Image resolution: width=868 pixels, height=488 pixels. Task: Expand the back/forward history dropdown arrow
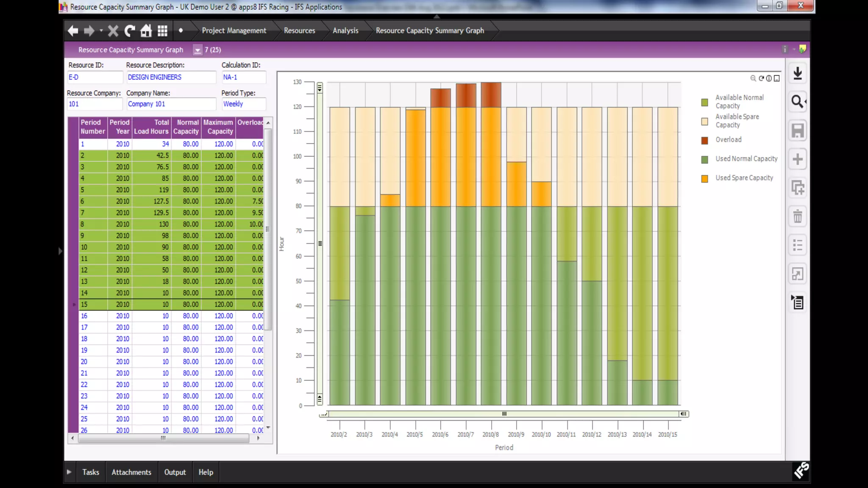click(101, 30)
